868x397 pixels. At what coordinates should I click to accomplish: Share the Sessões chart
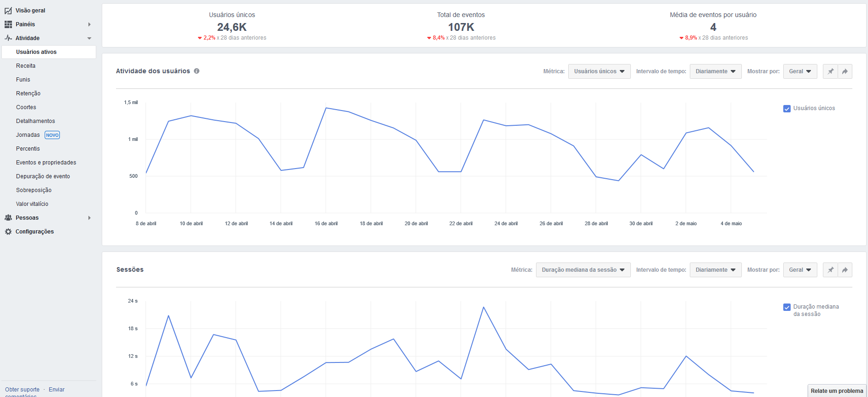tap(845, 270)
